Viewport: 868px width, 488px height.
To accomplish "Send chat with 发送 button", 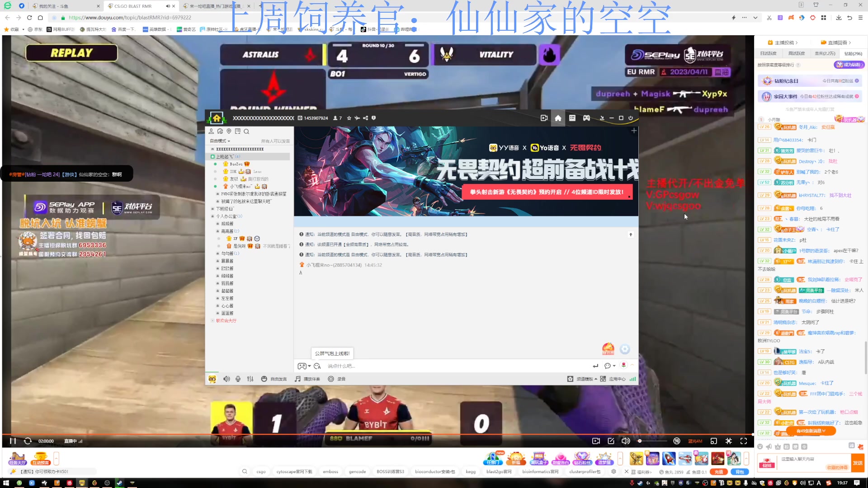I will 858,463.
